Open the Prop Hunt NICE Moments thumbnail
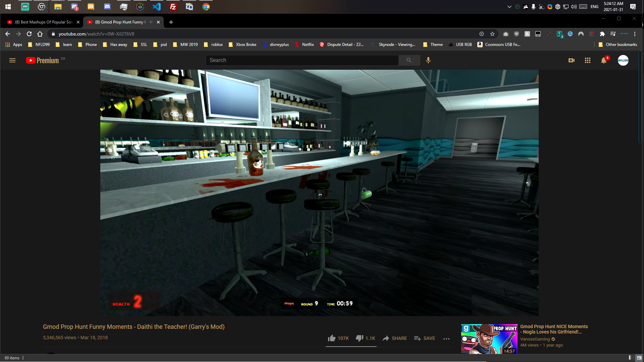 pos(489,339)
